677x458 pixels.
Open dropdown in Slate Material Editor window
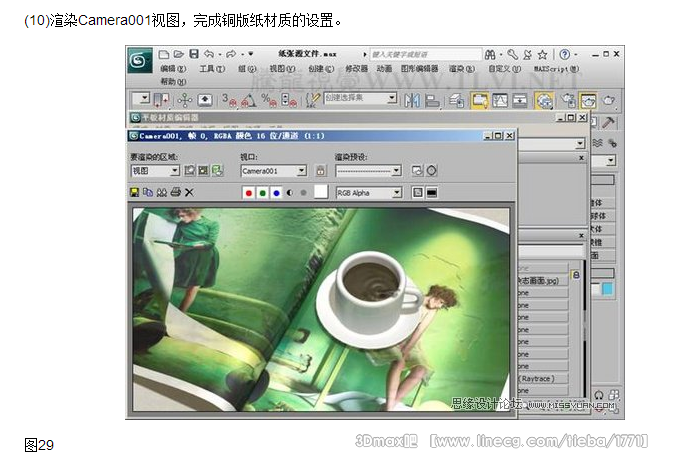(x=580, y=143)
